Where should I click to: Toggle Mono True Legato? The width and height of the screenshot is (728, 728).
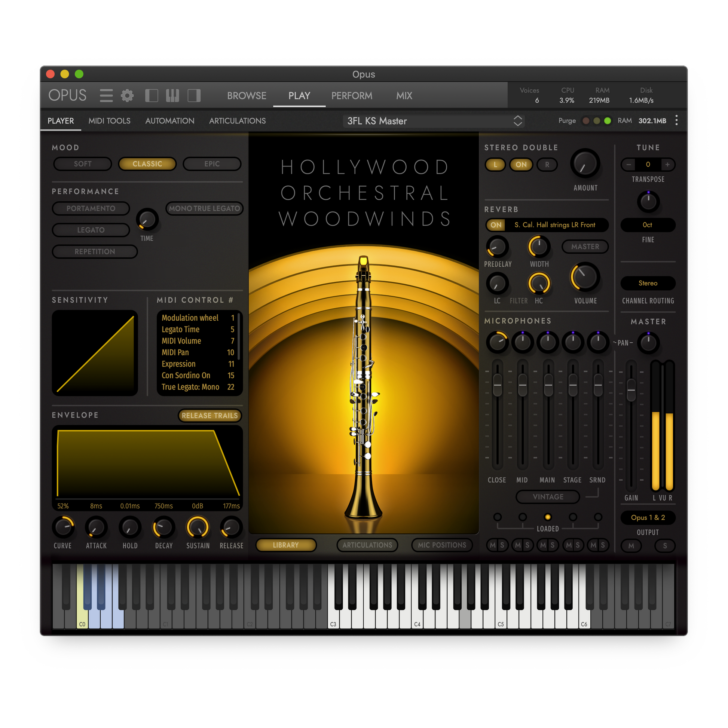pyautogui.click(x=204, y=208)
